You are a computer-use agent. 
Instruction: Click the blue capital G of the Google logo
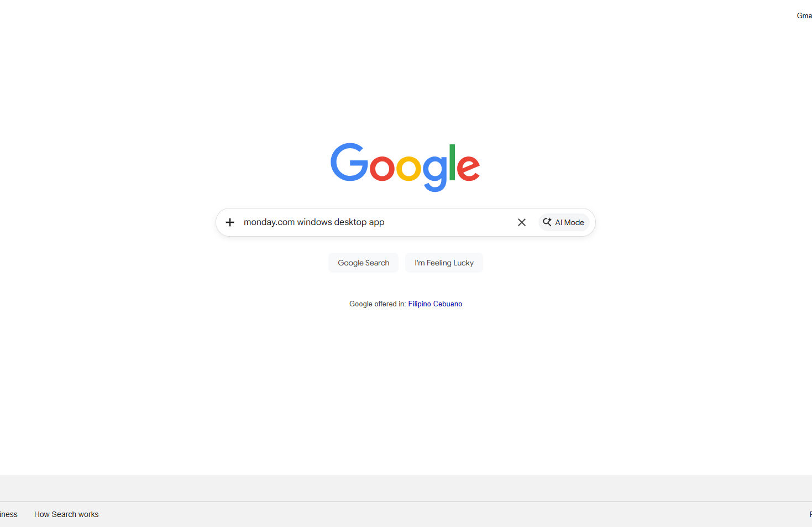click(x=349, y=162)
